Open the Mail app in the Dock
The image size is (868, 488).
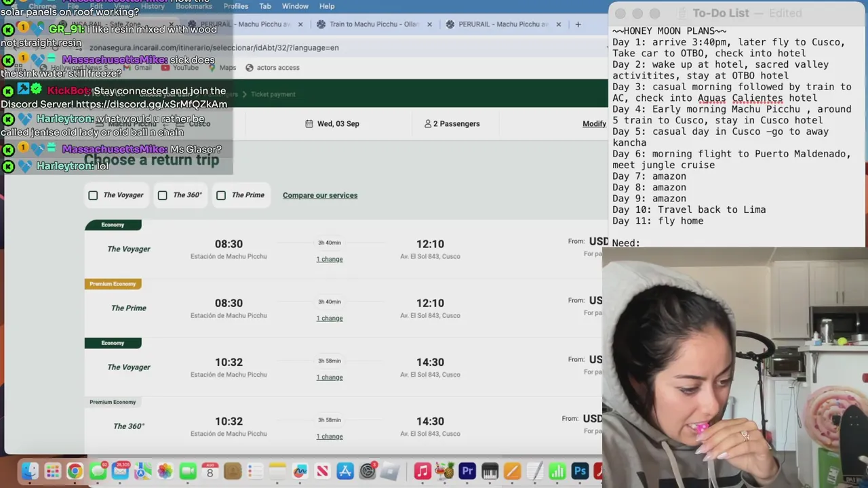[x=120, y=471]
